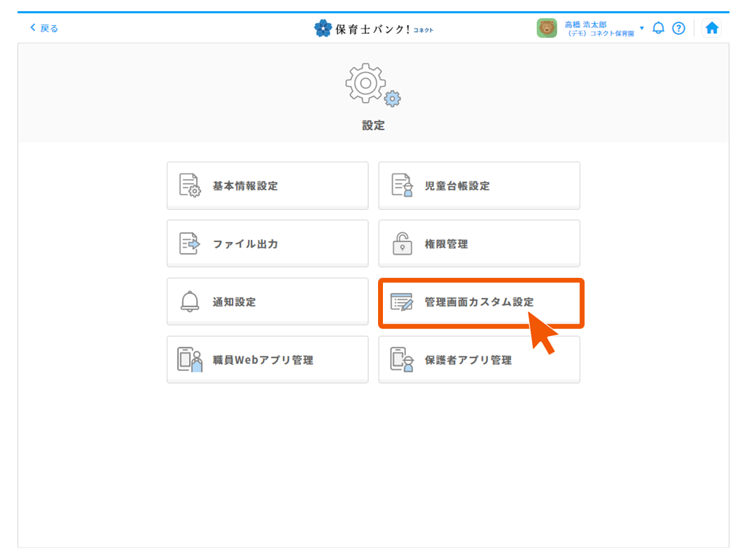
Task: Click the 職員Webアプリ管理 phone icon
Action: (189, 360)
